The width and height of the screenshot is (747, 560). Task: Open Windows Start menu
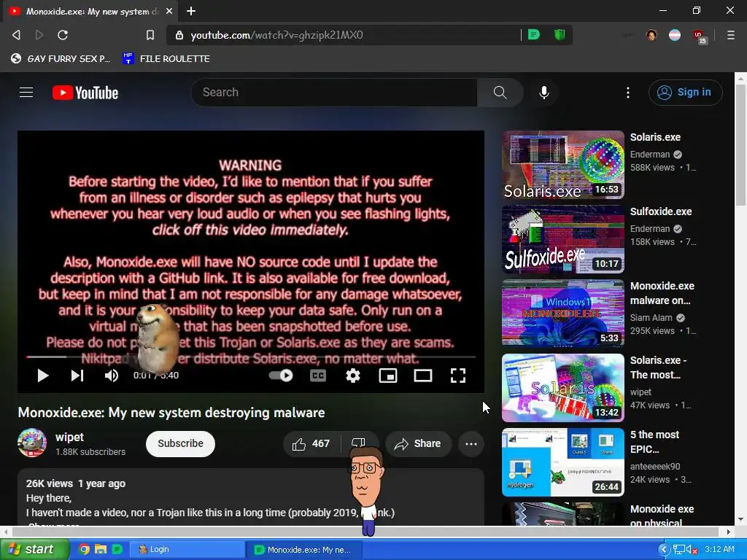point(34,550)
